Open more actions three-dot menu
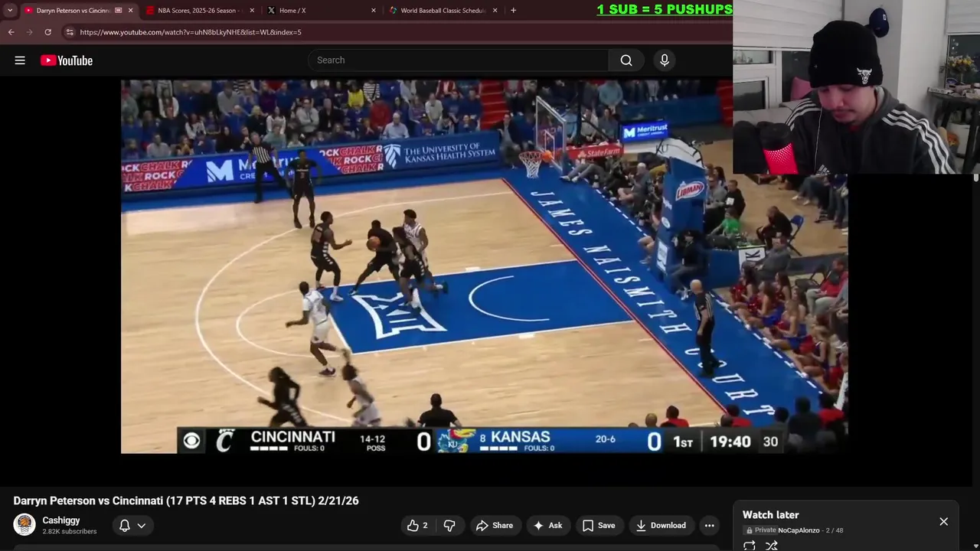Image resolution: width=980 pixels, height=551 pixels. pos(710,525)
